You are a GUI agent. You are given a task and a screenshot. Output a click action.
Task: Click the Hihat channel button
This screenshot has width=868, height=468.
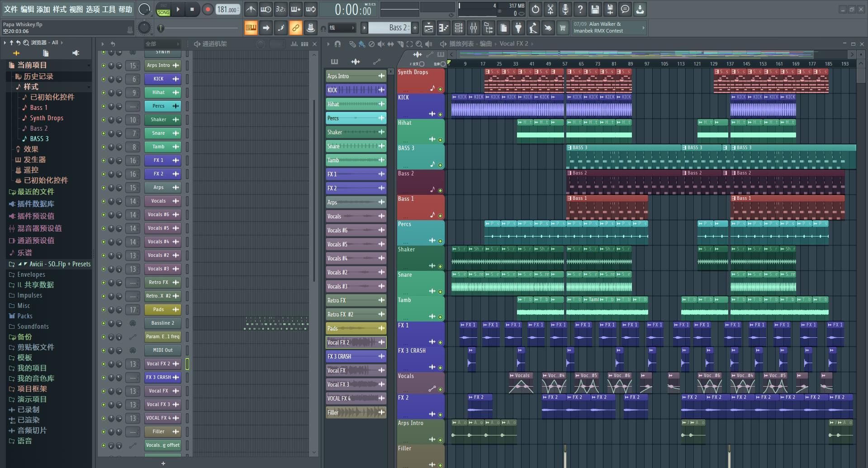(163, 92)
